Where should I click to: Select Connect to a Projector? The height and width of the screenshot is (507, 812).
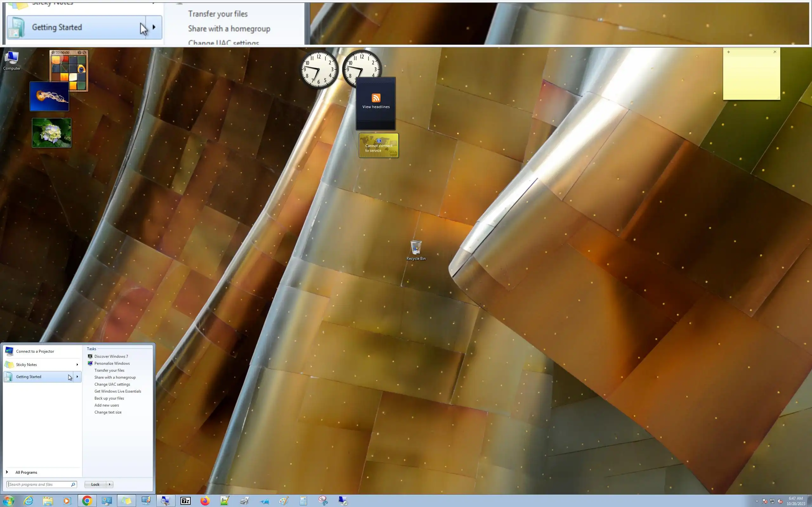pyautogui.click(x=35, y=351)
